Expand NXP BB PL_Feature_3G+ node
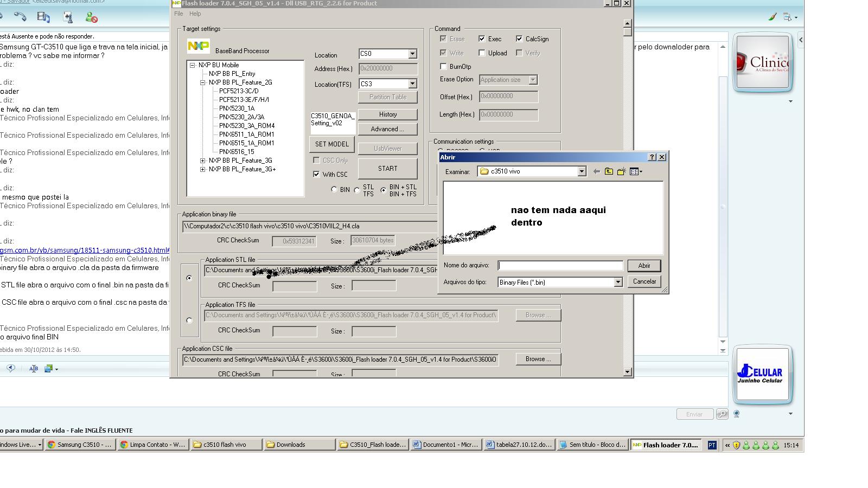The height and width of the screenshot is (488, 868). 202,169
